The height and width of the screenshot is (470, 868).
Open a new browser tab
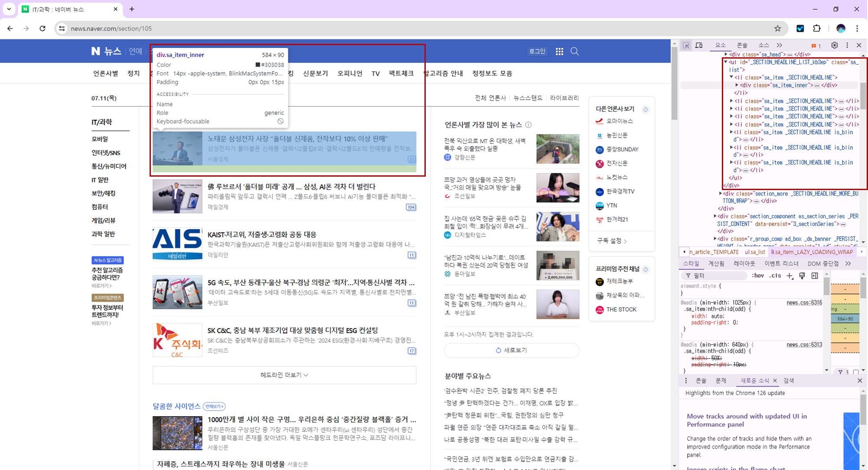click(x=132, y=9)
